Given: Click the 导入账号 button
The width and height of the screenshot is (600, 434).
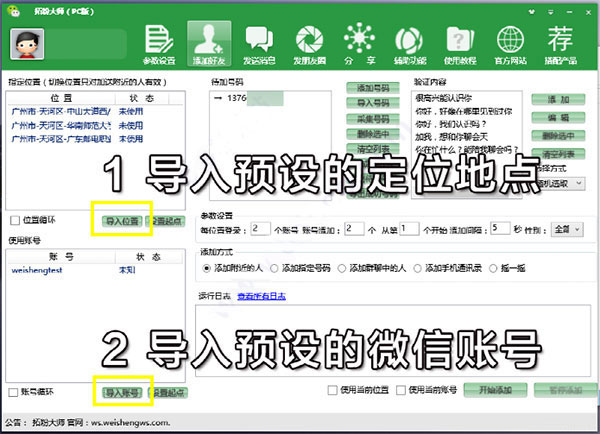Looking at the screenshot, I should pyautogui.click(x=122, y=393).
